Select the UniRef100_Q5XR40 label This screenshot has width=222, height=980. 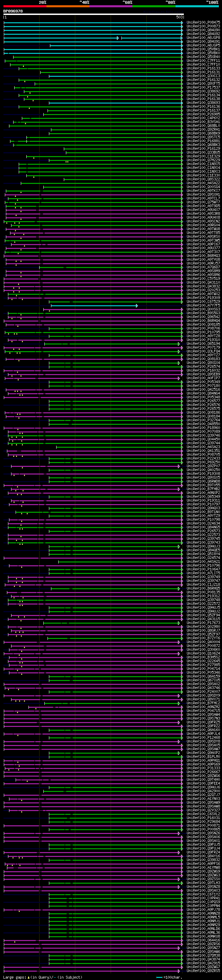(x=203, y=57)
